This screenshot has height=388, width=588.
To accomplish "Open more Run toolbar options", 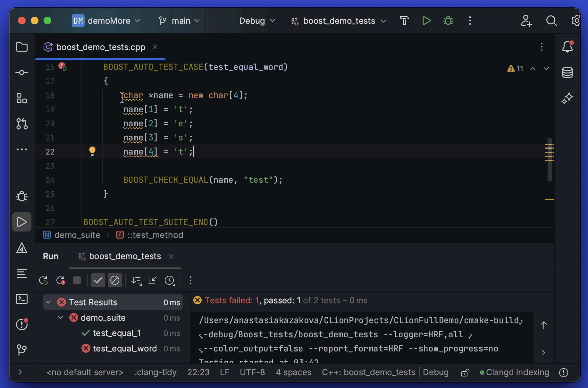I will tap(190, 281).
